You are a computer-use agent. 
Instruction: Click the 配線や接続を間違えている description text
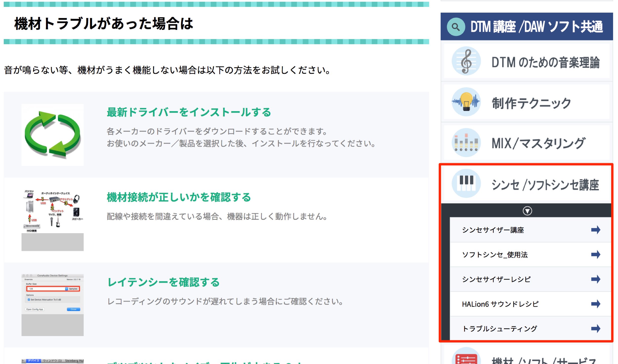(217, 216)
